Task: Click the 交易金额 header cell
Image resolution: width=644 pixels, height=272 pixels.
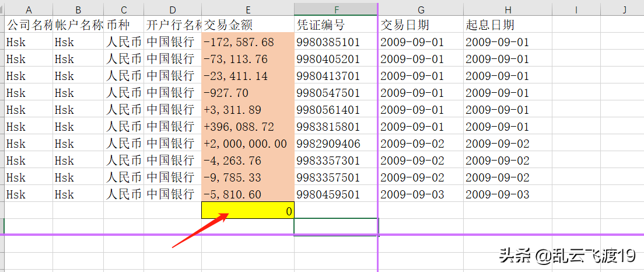Action: pos(248,25)
